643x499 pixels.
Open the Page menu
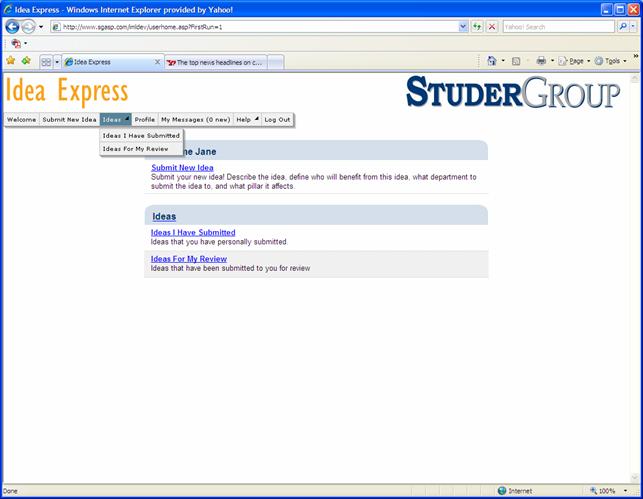574,61
